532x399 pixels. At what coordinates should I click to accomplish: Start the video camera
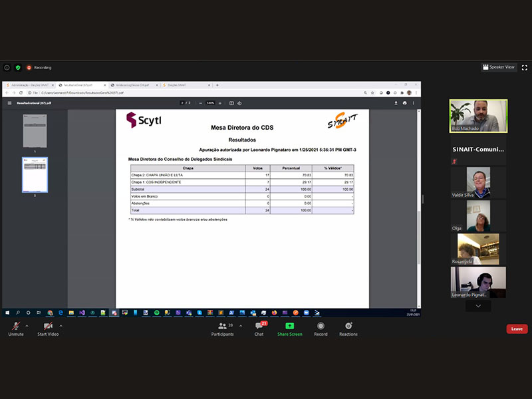pos(48,327)
